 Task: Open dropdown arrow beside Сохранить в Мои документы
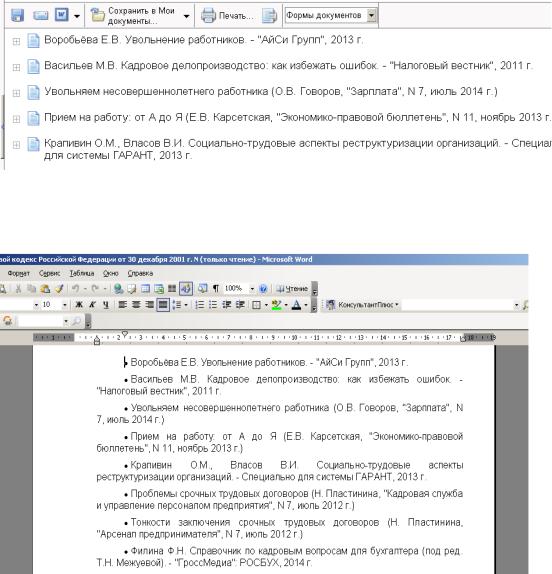pyautogui.click(x=186, y=16)
